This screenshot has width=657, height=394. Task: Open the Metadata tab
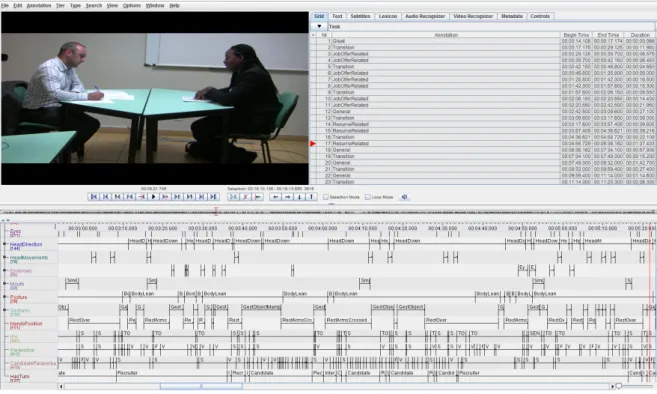click(x=512, y=16)
